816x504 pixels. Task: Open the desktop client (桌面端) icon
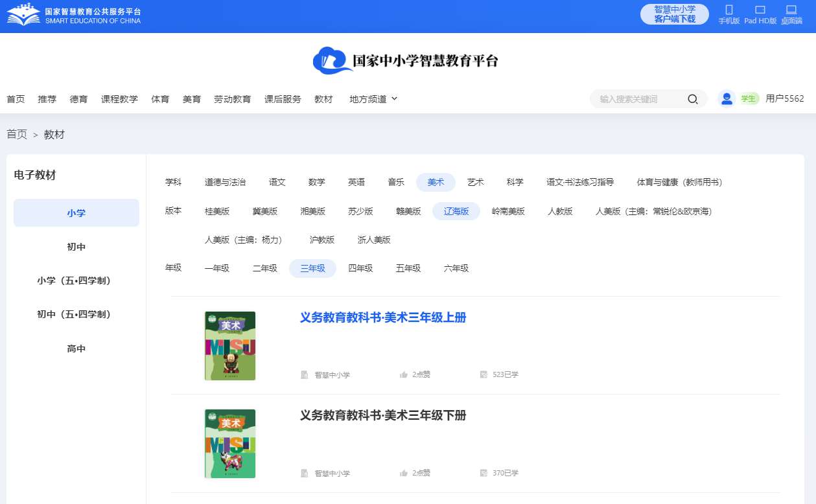click(x=791, y=10)
